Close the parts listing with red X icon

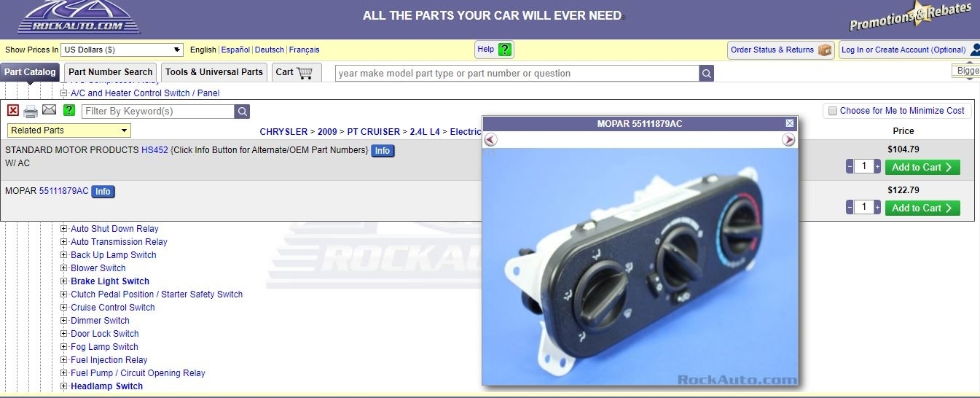tap(13, 110)
